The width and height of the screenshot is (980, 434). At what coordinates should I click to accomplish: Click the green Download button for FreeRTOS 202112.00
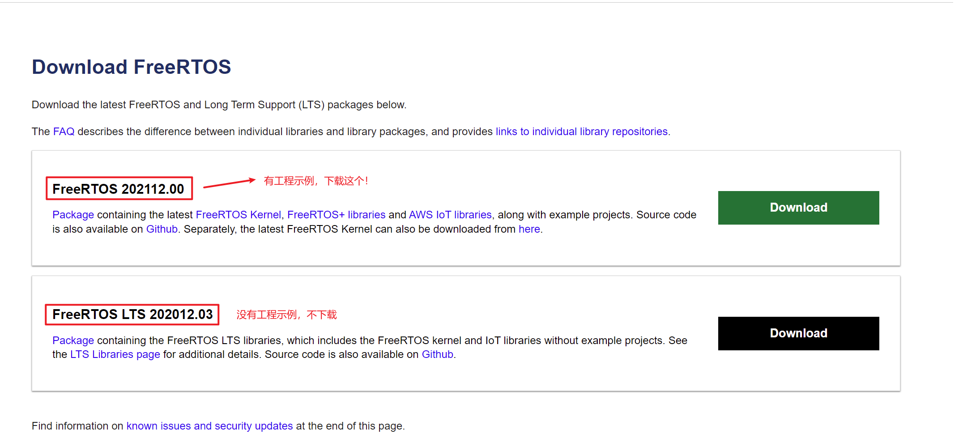(x=798, y=208)
